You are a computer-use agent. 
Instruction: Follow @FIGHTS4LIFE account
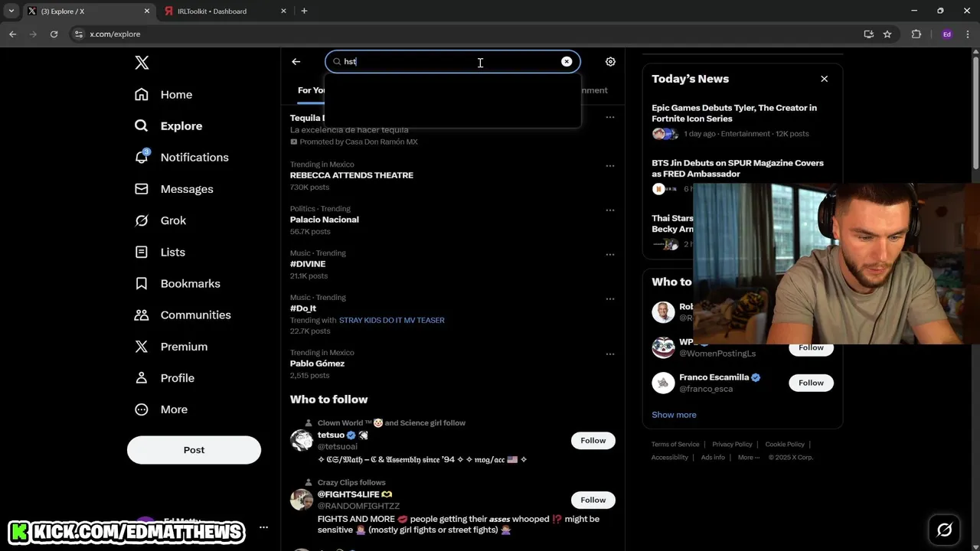coord(593,500)
